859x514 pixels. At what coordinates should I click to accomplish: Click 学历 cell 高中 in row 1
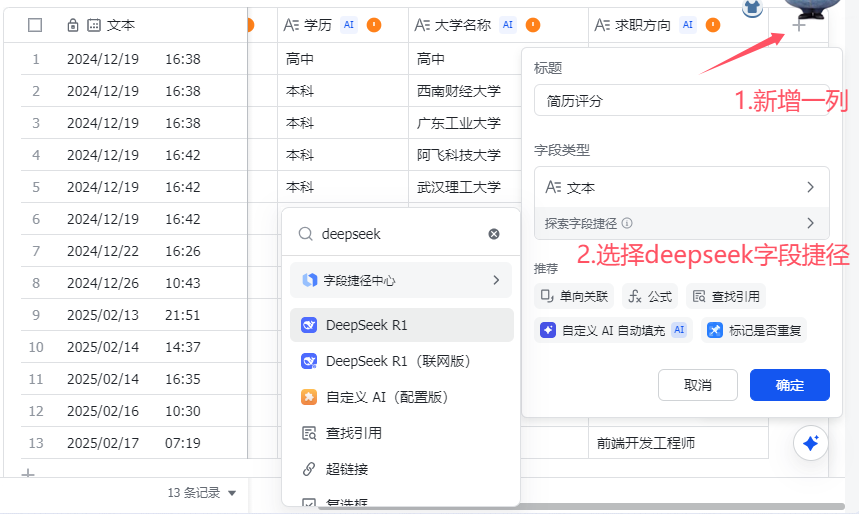[343, 59]
